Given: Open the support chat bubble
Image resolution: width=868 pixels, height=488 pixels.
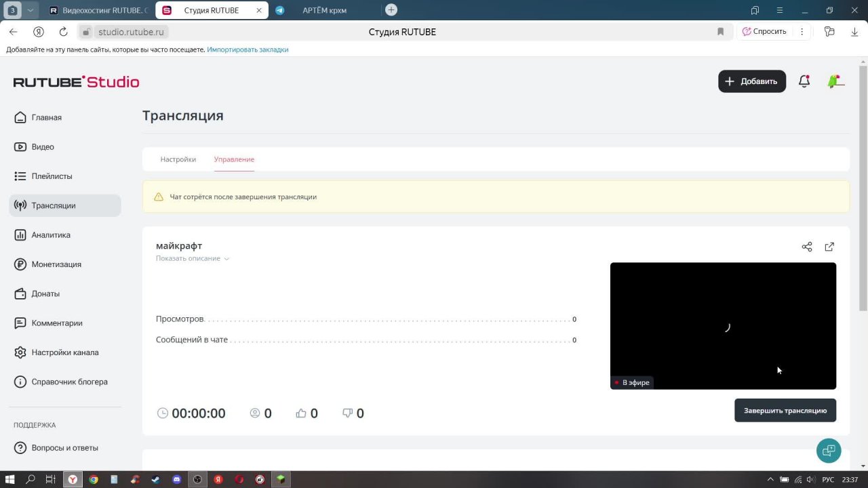Looking at the screenshot, I should tap(829, 451).
